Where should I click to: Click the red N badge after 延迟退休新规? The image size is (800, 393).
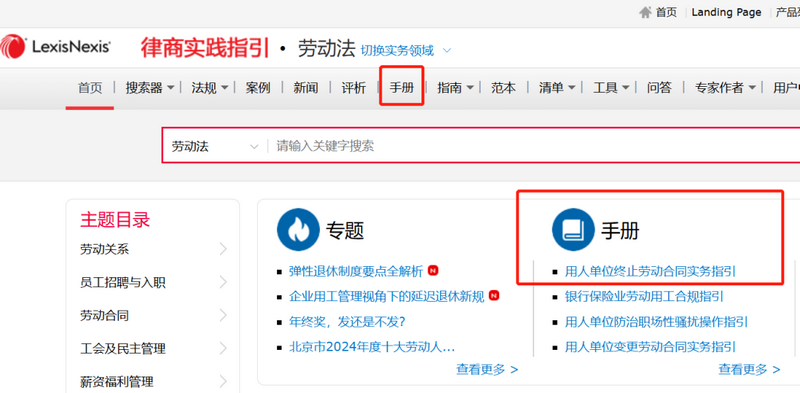[x=494, y=295]
